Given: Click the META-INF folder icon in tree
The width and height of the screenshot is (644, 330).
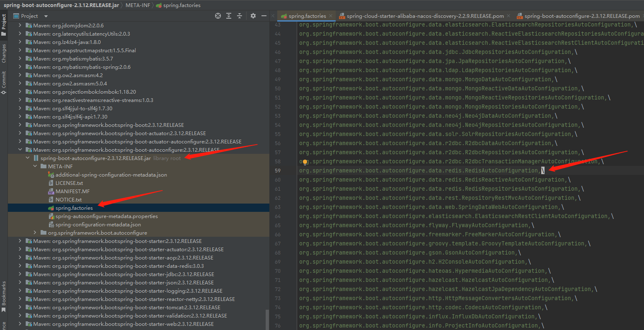Looking at the screenshot, I should [44, 166].
